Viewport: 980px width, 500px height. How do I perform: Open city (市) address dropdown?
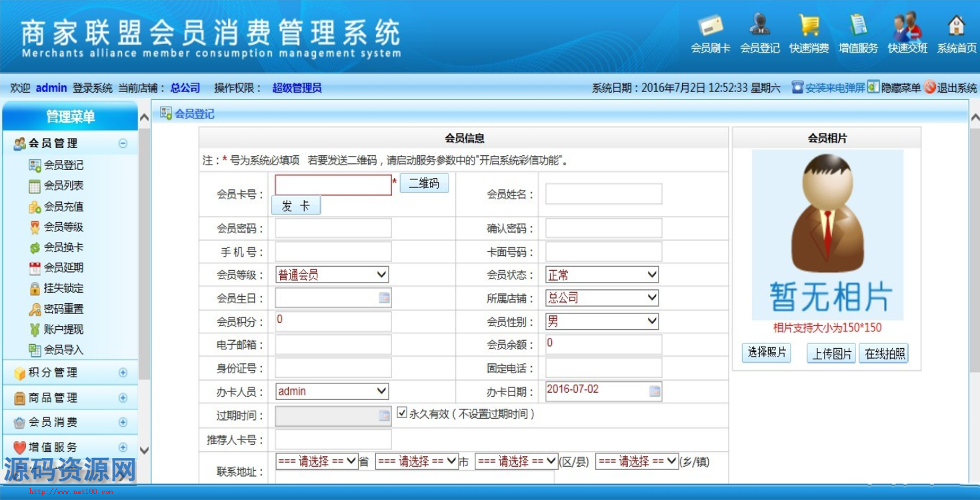point(417,461)
